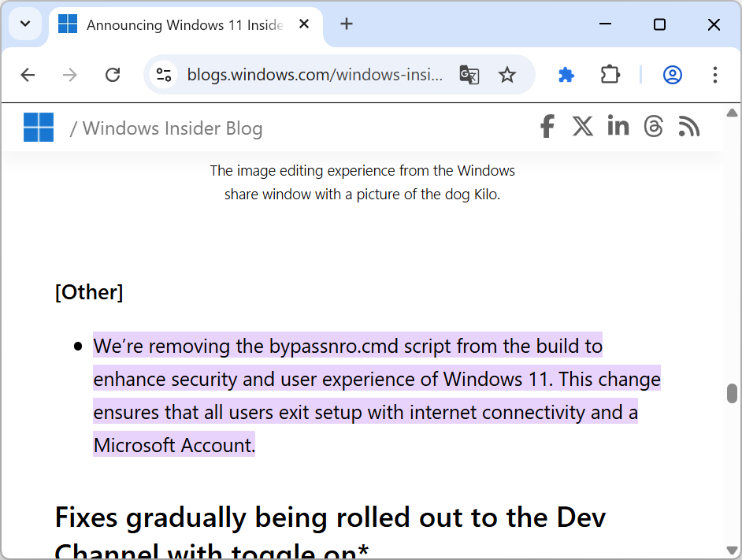The image size is (742, 560).
Task: Bookmark this page with the star icon
Action: 507,75
